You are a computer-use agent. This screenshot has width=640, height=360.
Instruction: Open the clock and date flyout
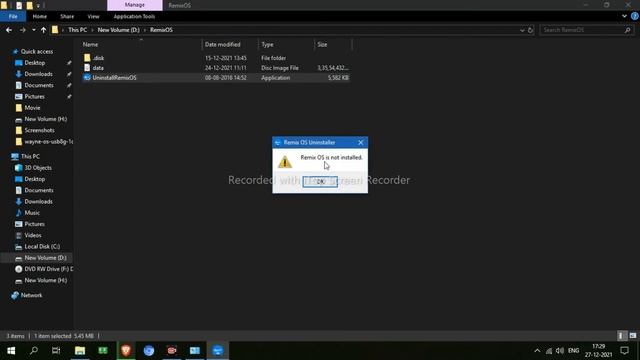(598, 351)
